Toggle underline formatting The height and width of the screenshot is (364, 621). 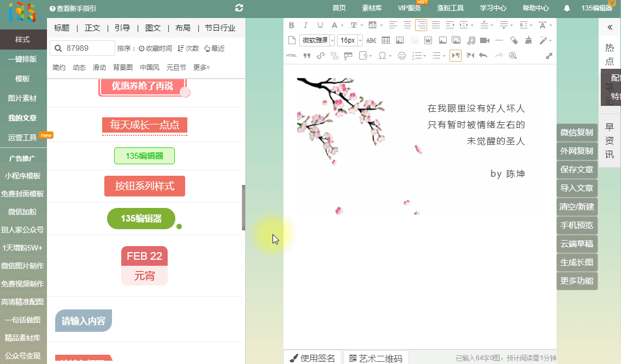tap(320, 25)
